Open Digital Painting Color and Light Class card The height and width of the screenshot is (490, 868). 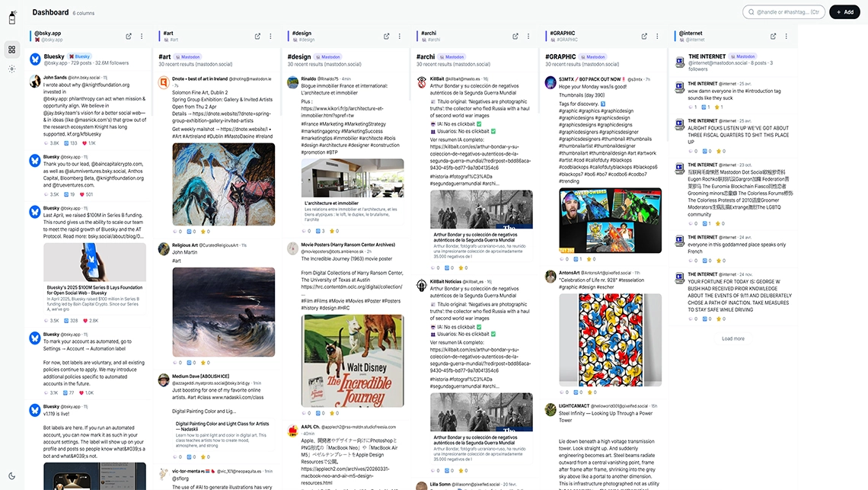tap(224, 434)
